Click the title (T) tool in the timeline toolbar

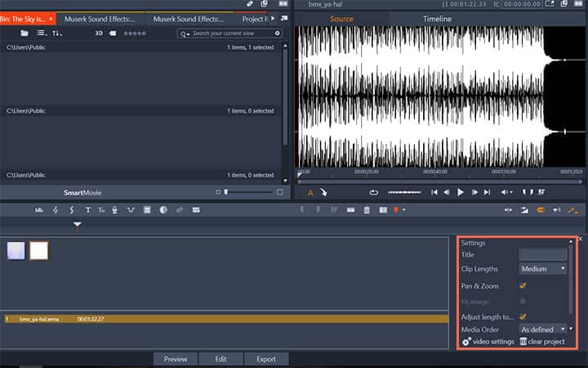click(87, 210)
